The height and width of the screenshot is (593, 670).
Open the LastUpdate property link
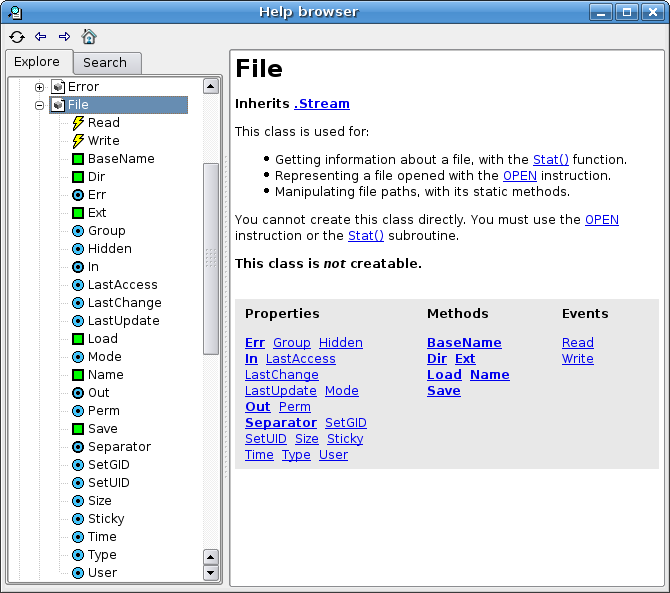pyautogui.click(x=280, y=391)
